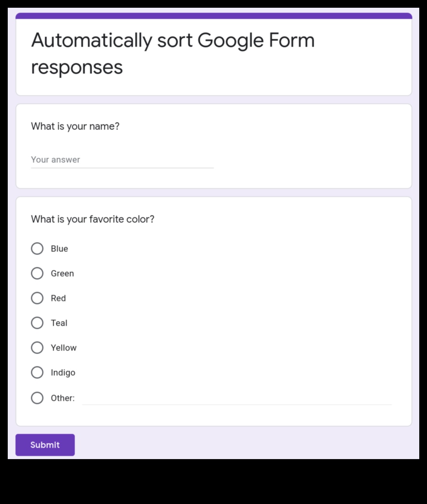Click the 'Other:' option label text

[62, 398]
